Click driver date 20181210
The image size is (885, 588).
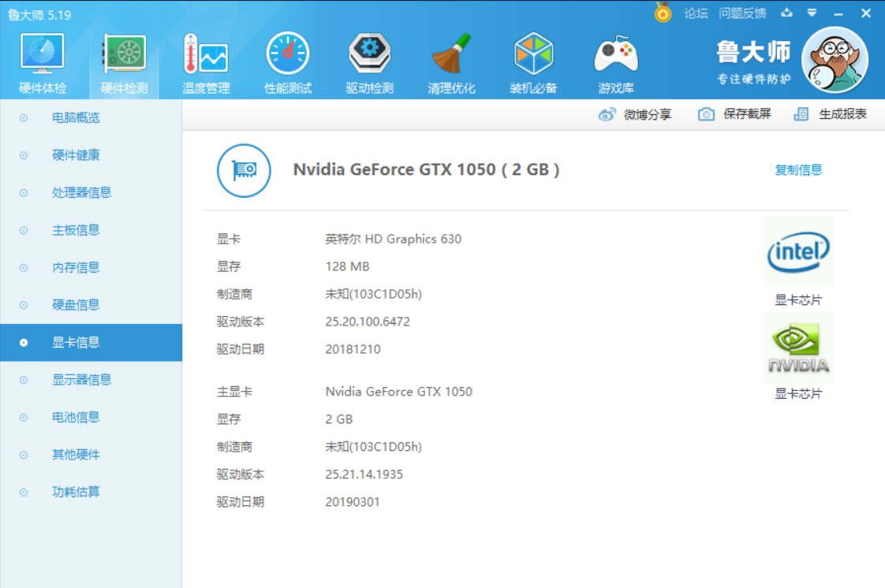(x=353, y=349)
